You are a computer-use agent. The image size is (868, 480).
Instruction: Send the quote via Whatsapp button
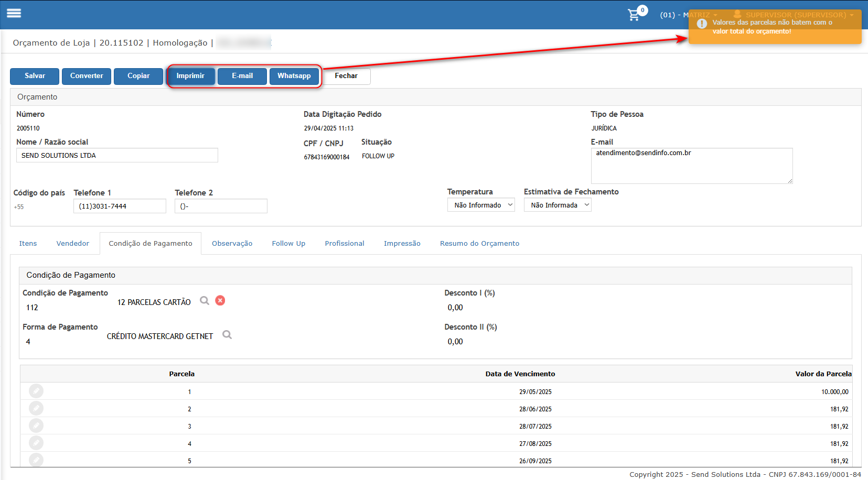click(294, 76)
